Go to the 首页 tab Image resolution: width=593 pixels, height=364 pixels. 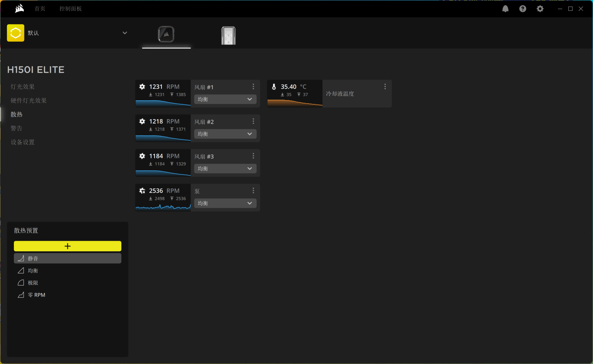click(40, 9)
